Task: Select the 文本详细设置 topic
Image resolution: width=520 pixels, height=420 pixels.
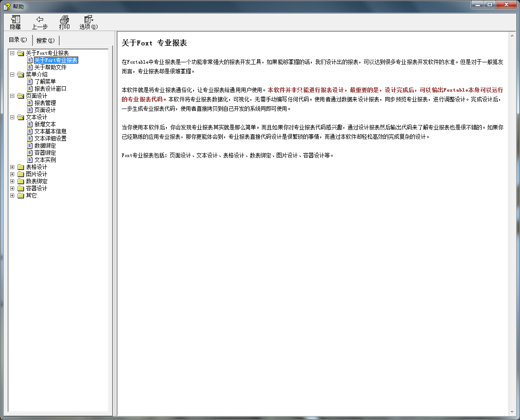Action: click(x=50, y=138)
